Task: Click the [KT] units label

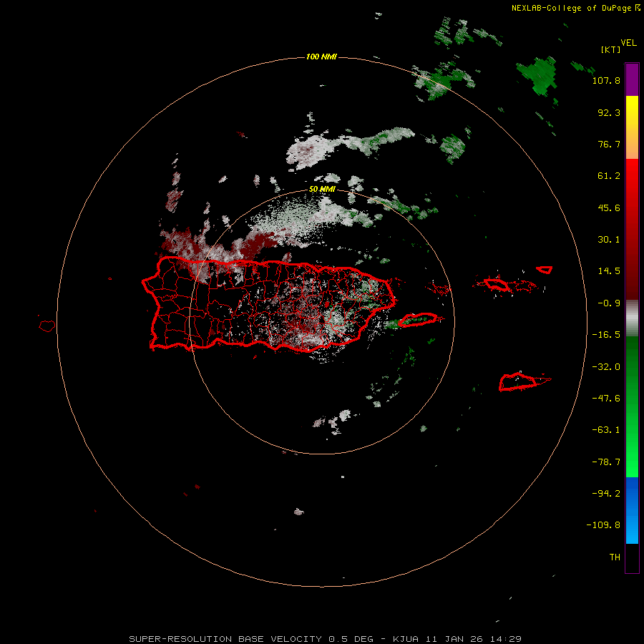Action: 611,49
